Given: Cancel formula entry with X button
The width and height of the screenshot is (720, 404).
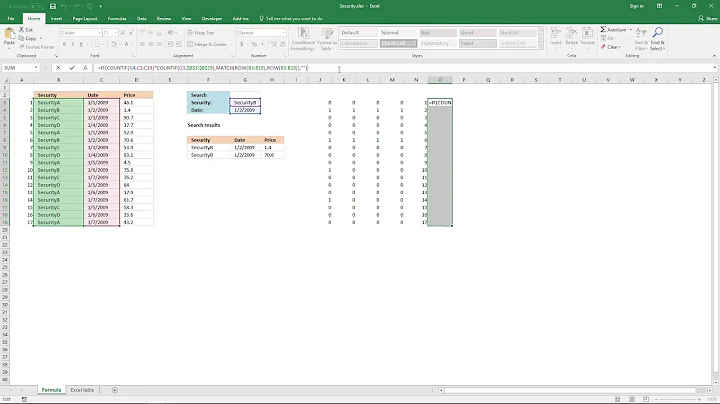Looking at the screenshot, I should tap(58, 68).
